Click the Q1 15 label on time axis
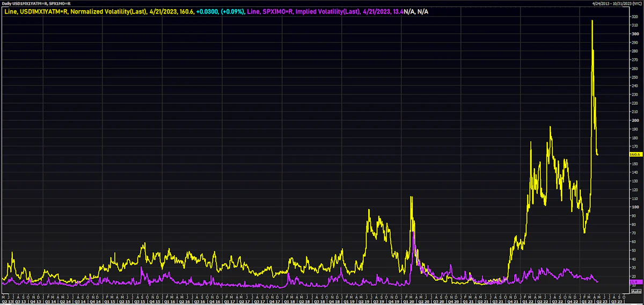The image size is (644, 305). pyautogui.click(x=109, y=302)
